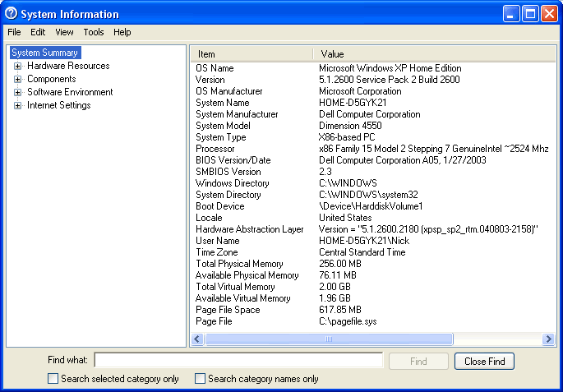Click the Close Find button
This screenshot has width=563, height=392.
click(484, 361)
